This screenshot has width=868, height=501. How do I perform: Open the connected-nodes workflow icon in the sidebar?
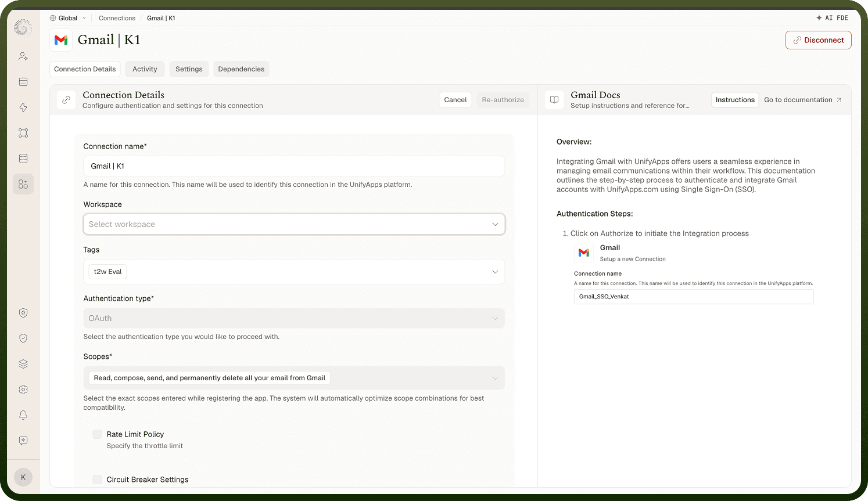[x=23, y=133]
